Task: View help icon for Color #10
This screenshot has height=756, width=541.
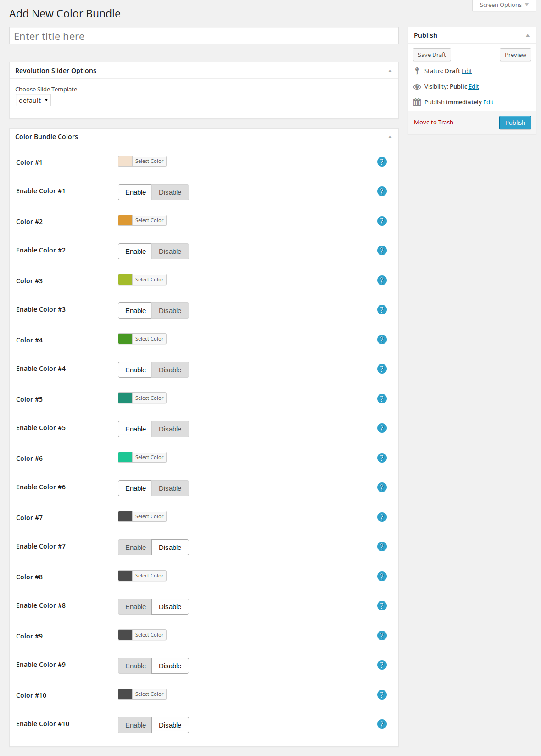Action: [382, 694]
